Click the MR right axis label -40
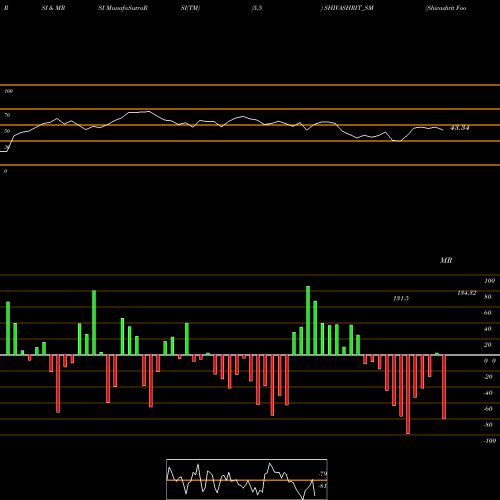 pos(488,393)
